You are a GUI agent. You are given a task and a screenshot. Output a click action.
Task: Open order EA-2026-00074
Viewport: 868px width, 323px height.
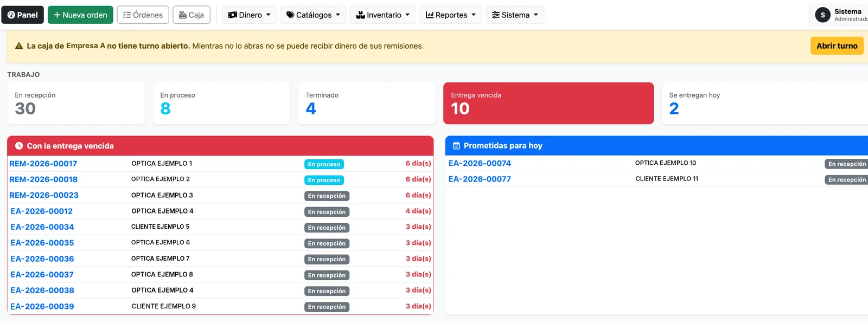480,163
